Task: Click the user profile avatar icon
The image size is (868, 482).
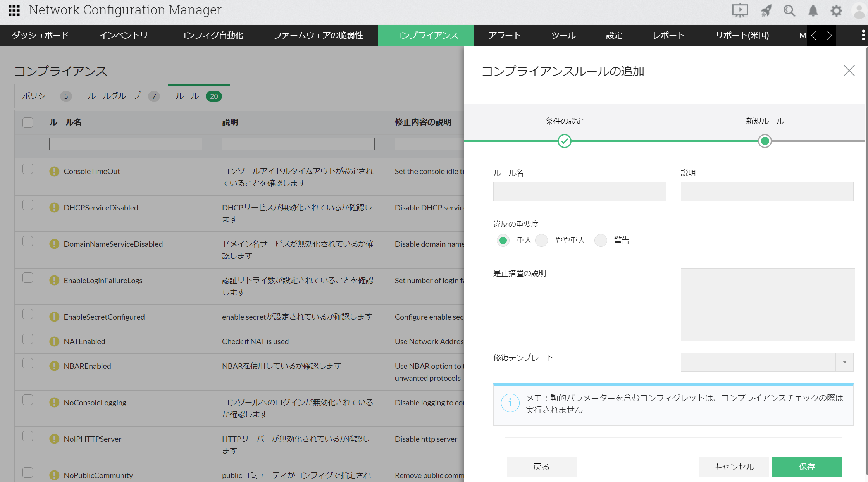Action: click(859, 10)
